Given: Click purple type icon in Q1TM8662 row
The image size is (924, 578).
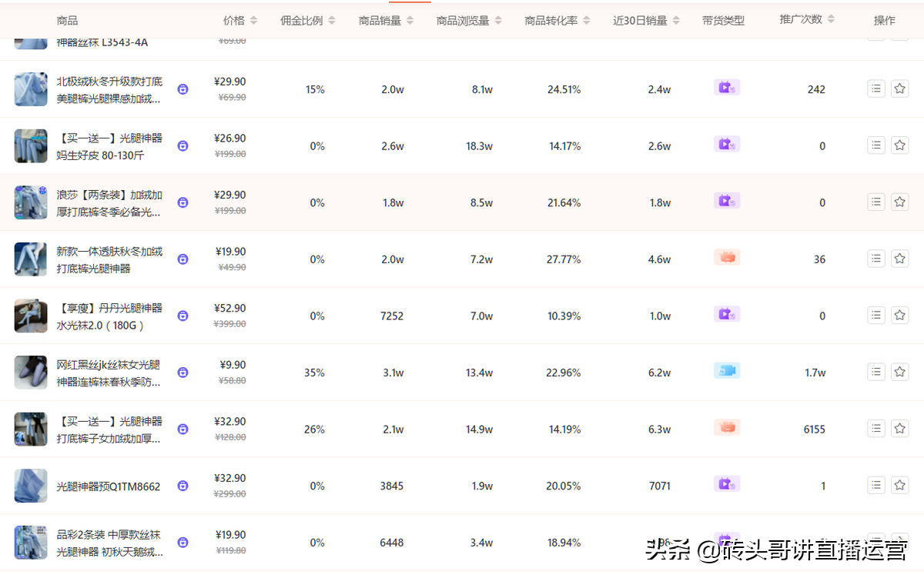Looking at the screenshot, I should coord(727,484).
